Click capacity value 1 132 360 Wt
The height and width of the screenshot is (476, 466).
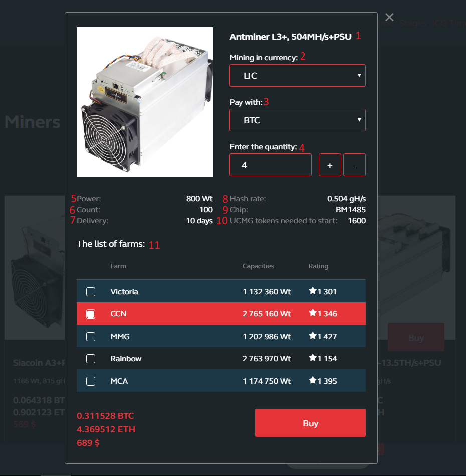click(267, 292)
